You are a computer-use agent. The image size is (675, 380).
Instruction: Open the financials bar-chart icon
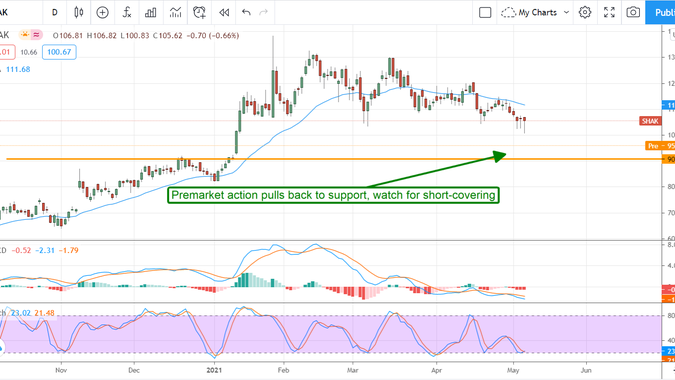point(151,12)
